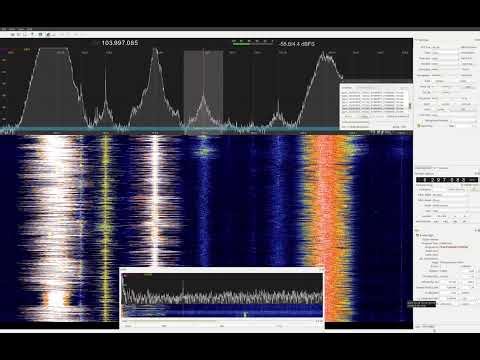Click the flat-topped wide peak in spectrum plot
This screenshot has width=480, height=360.
(x=54, y=87)
